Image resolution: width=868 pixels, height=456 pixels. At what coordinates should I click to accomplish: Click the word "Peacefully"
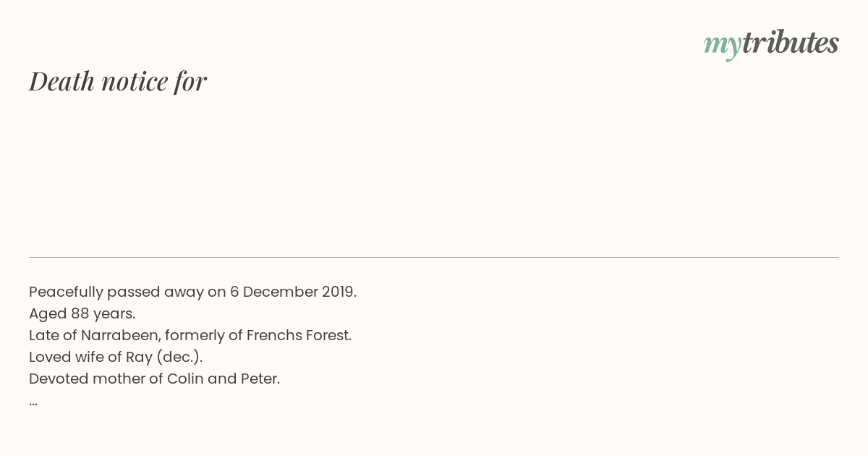click(x=66, y=292)
